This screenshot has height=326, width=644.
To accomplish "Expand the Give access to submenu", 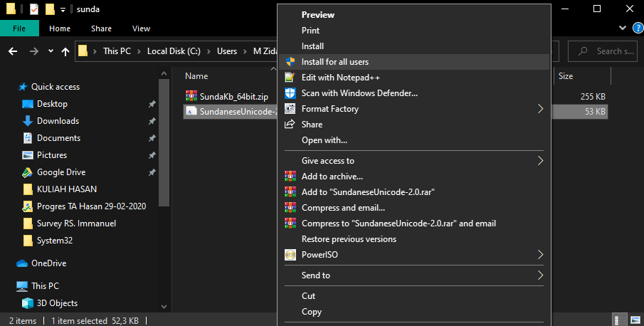I will coord(540,161).
